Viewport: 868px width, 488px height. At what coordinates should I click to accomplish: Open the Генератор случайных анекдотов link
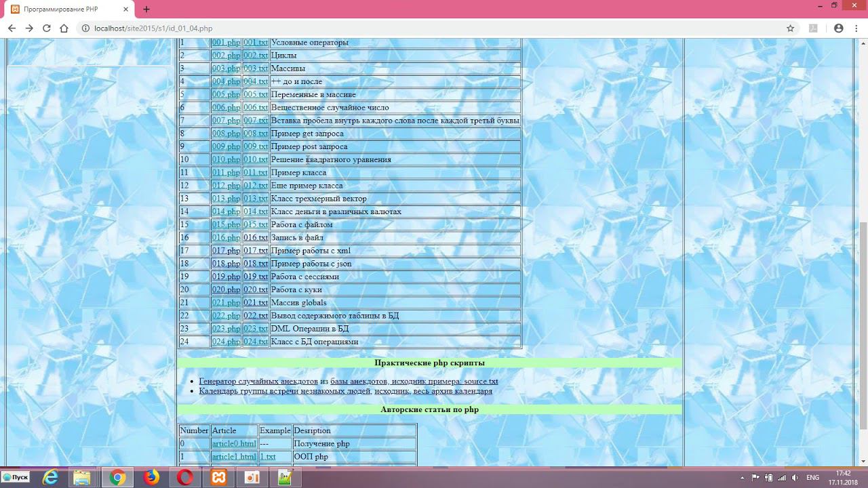(x=258, y=382)
